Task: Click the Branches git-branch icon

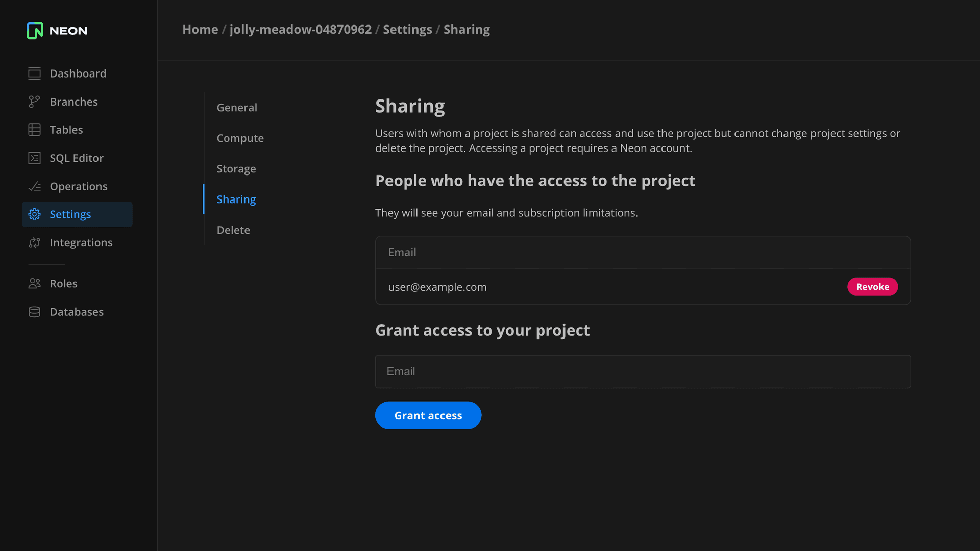Action: point(34,102)
